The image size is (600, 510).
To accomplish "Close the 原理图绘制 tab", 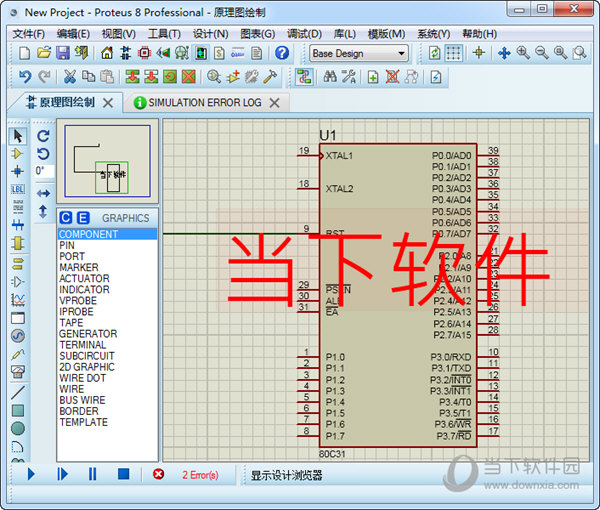I will click(x=108, y=103).
